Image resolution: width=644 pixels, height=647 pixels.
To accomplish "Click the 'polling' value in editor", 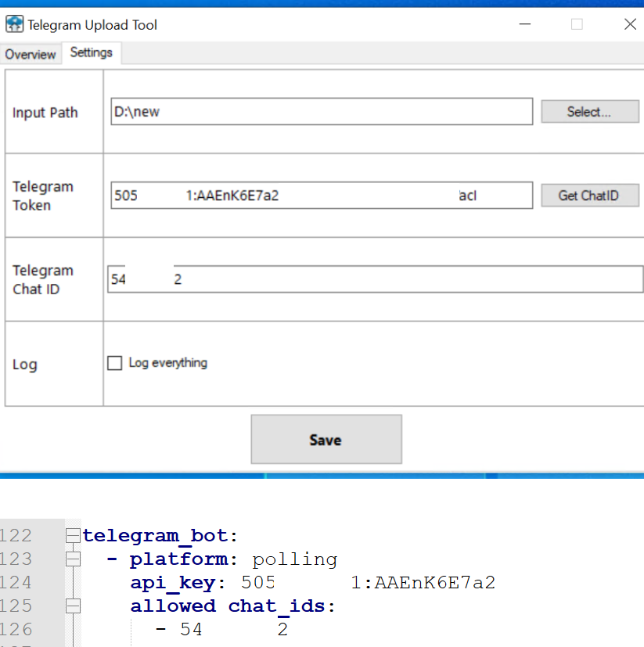I will (295, 559).
